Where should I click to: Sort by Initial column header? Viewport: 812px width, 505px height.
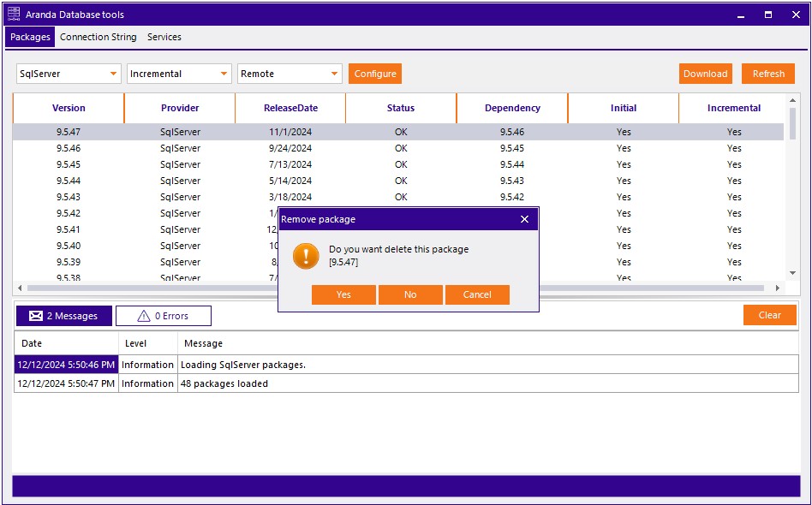pyautogui.click(x=624, y=108)
